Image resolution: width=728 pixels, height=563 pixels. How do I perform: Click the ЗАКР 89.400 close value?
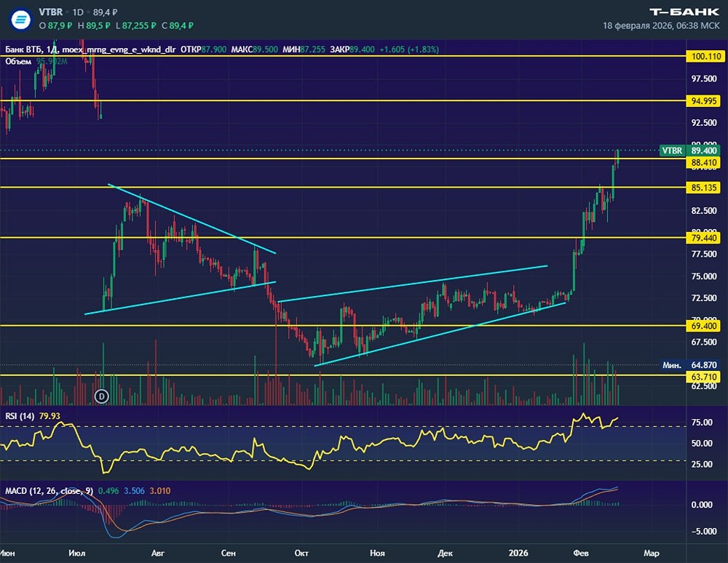[x=352, y=49]
